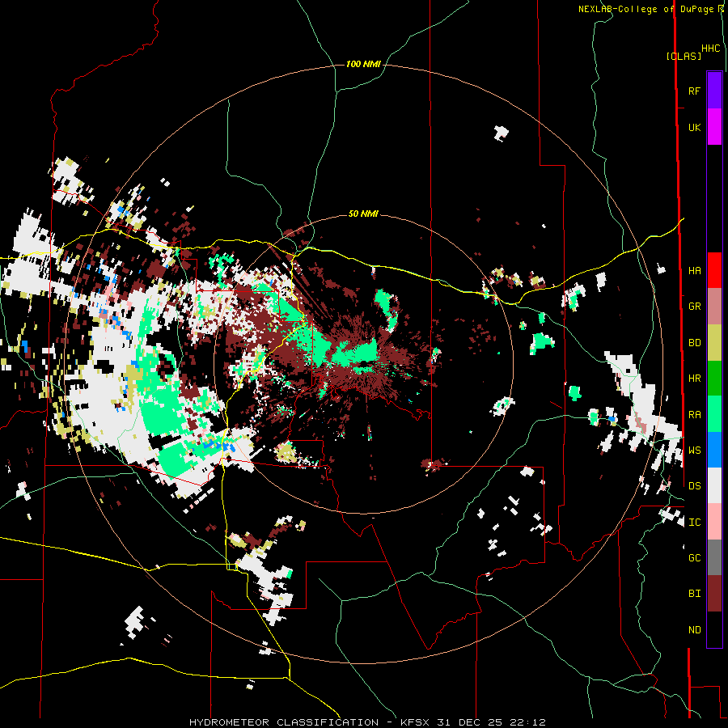
Task: Click the HA legend label
Action: tap(694, 271)
